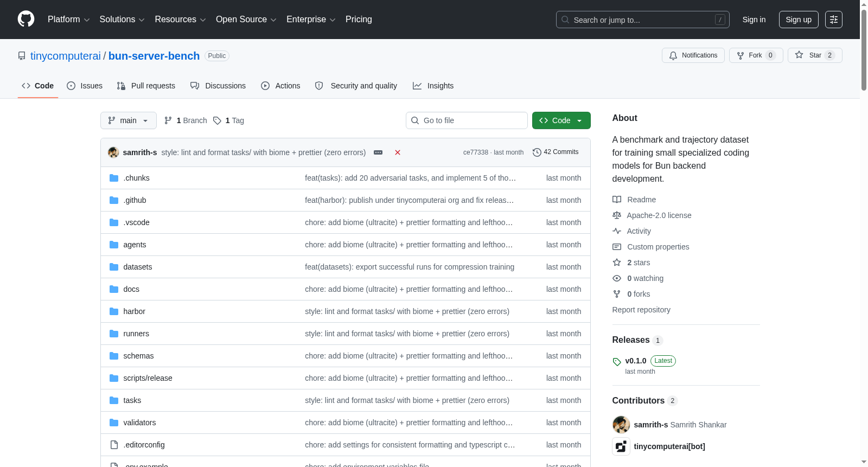Click the forks icon in About
Viewport: 868px width, 467px height.
pyautogui.click(x=617, y=294)
